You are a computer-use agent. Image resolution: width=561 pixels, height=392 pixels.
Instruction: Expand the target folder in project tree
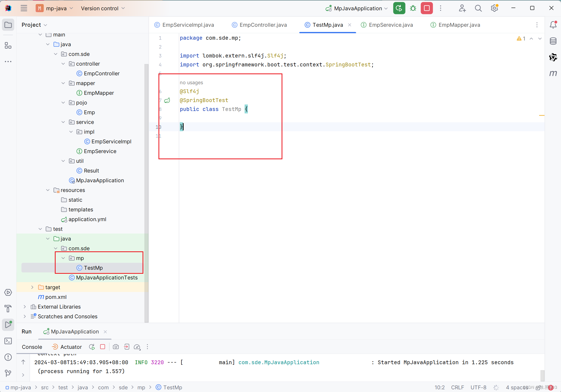pyautogui.click(x=32, y=287)
